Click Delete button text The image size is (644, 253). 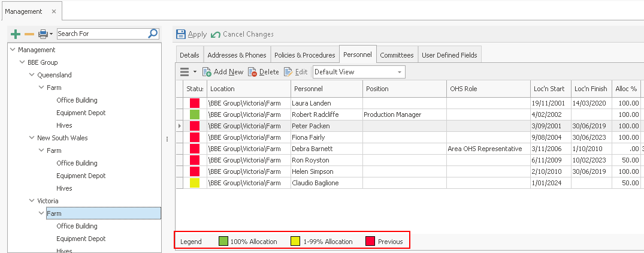[269, 72]
